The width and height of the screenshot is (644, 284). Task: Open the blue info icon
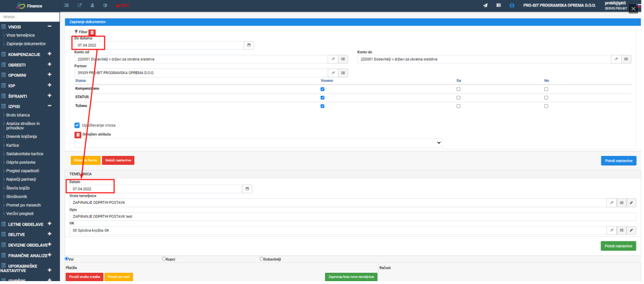(512, 5)
